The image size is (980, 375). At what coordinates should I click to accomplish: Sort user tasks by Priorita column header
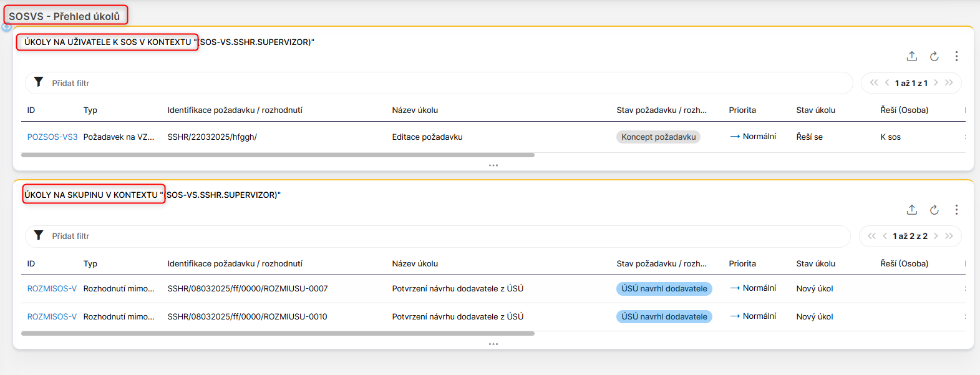[742, 110]
